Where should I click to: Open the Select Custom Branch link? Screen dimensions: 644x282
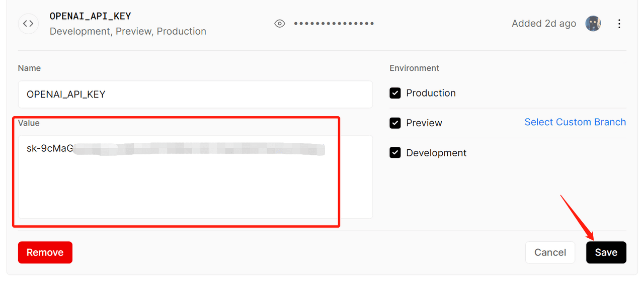(x=575, y=122)
